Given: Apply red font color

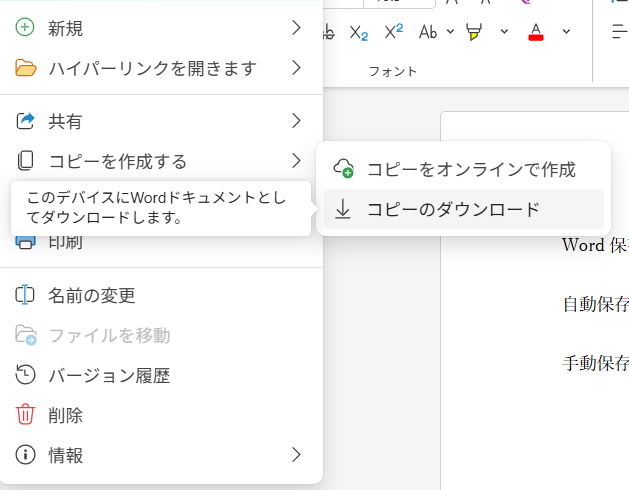Looking at the screenshot, I should pyautogui.click(x=536, y=32).
